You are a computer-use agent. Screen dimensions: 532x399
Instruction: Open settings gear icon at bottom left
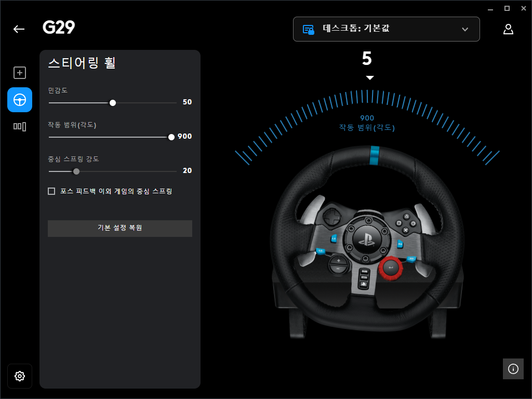tap(20, 376)
